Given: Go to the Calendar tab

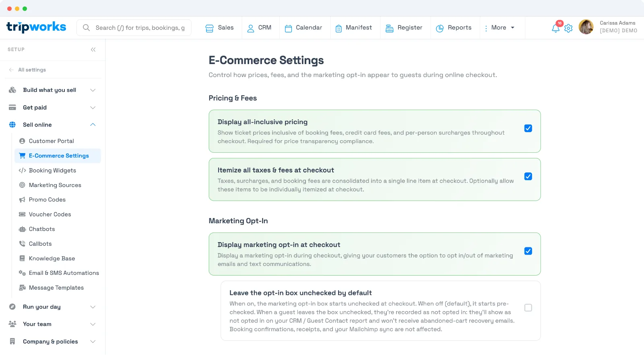Looking at the screenshot, I should point(303,28).
